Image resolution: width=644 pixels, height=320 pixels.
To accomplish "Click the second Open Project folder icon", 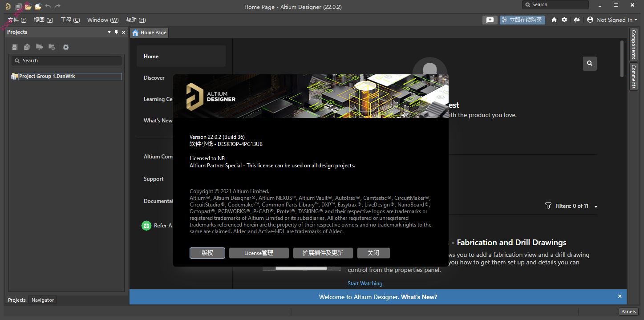I will (38, 6).
